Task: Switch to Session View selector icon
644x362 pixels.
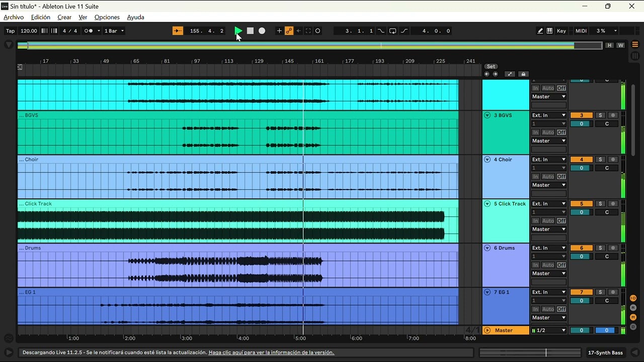Action: pyautogui.click(x=635, y=56)
